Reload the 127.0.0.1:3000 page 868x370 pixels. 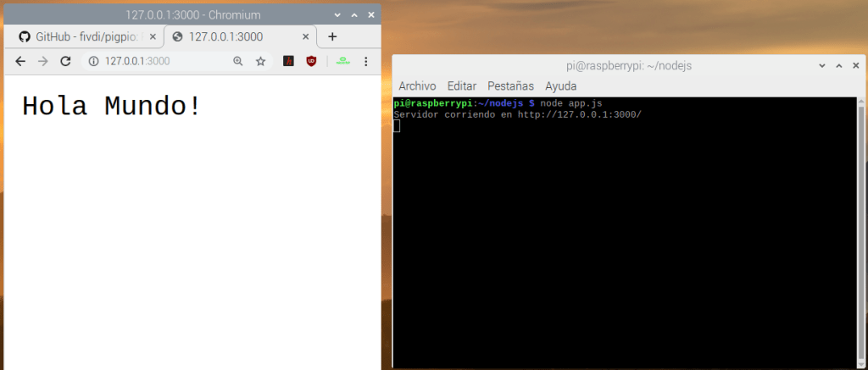[65, 61]
